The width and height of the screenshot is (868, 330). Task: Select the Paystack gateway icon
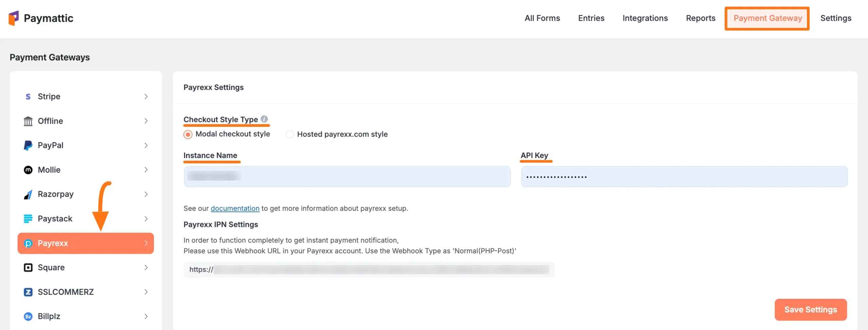(28, 218)
